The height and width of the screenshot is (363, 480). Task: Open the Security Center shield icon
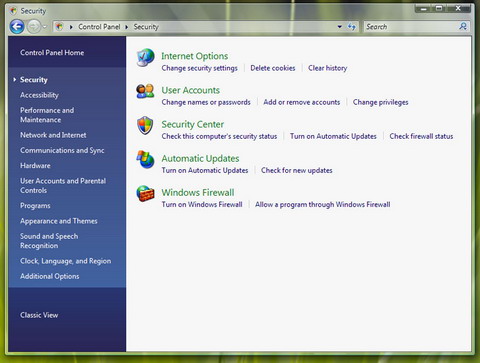tap(145, 125)
